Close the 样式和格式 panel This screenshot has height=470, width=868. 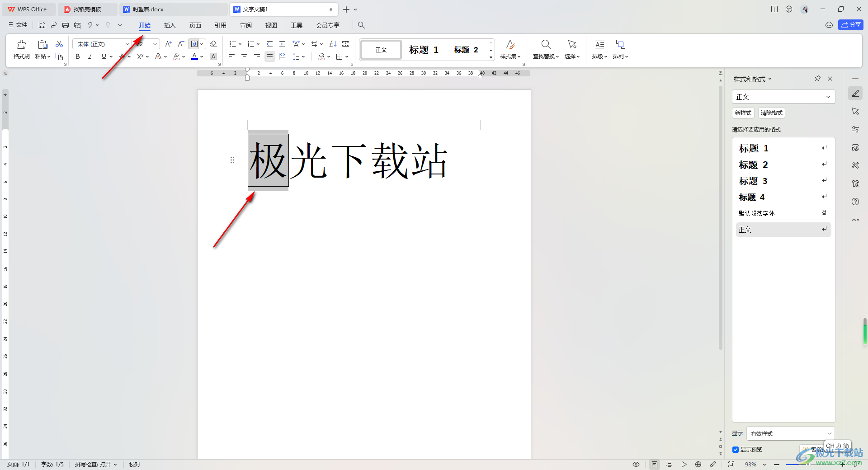[830, 79]
